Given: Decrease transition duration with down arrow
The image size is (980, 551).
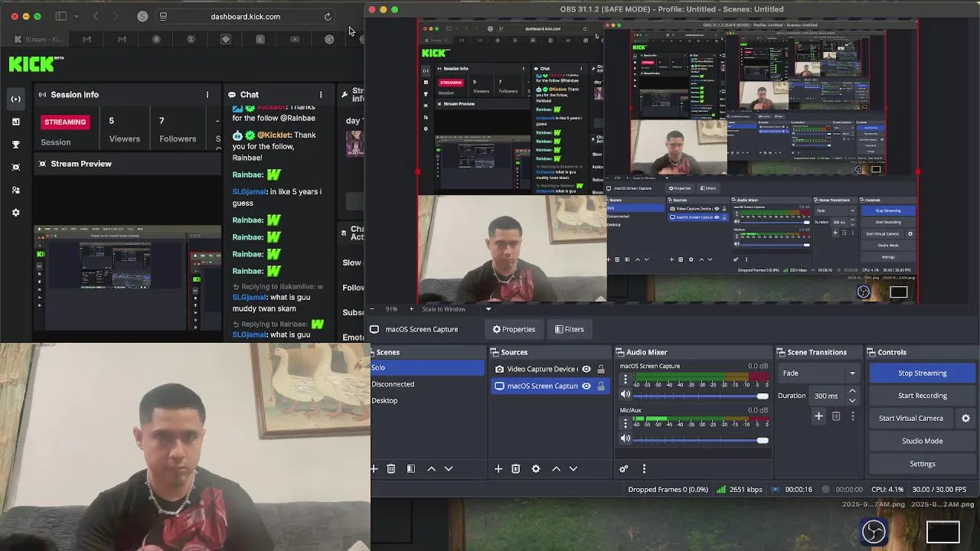Looking at the screenshot, I should (x=852, y=400).
